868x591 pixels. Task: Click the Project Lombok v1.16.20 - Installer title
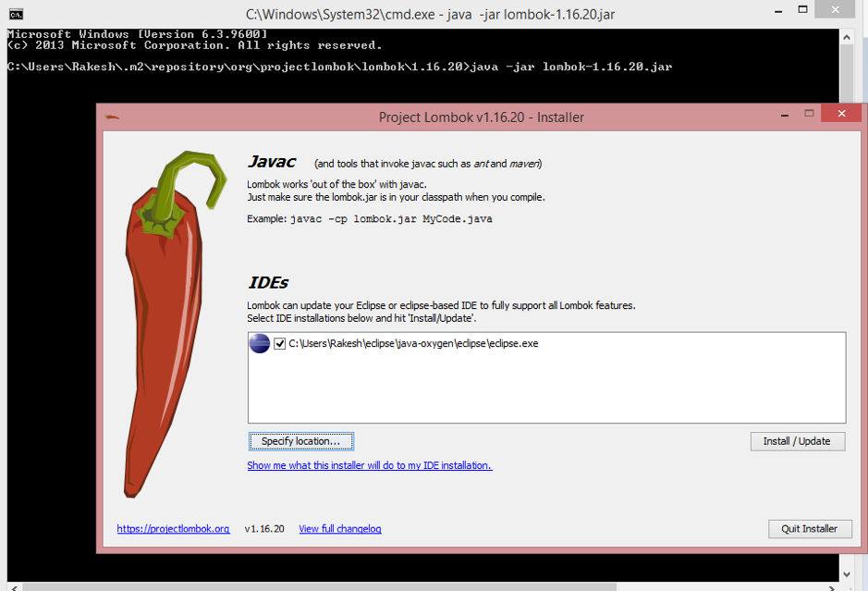click(481, 117)
